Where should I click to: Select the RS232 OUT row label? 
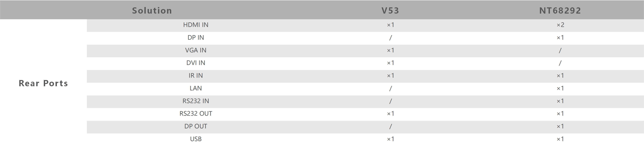[x=196, y=114]
